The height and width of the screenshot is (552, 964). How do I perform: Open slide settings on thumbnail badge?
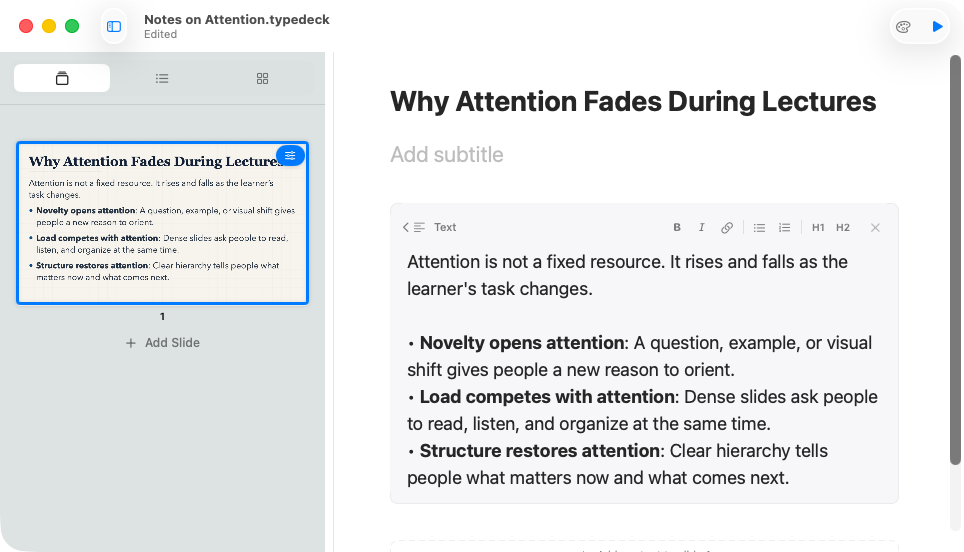tap(290, 156)
